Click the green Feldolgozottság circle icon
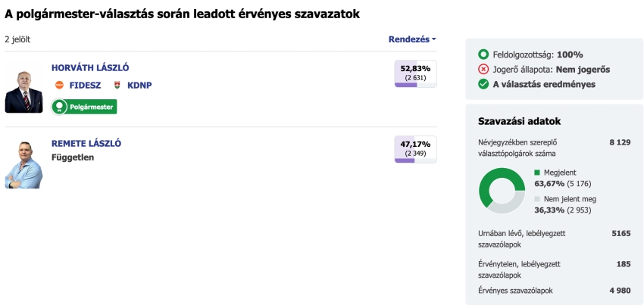Image resolution: width=644 pixels, height=308 pixels. [x=483, y=54]
